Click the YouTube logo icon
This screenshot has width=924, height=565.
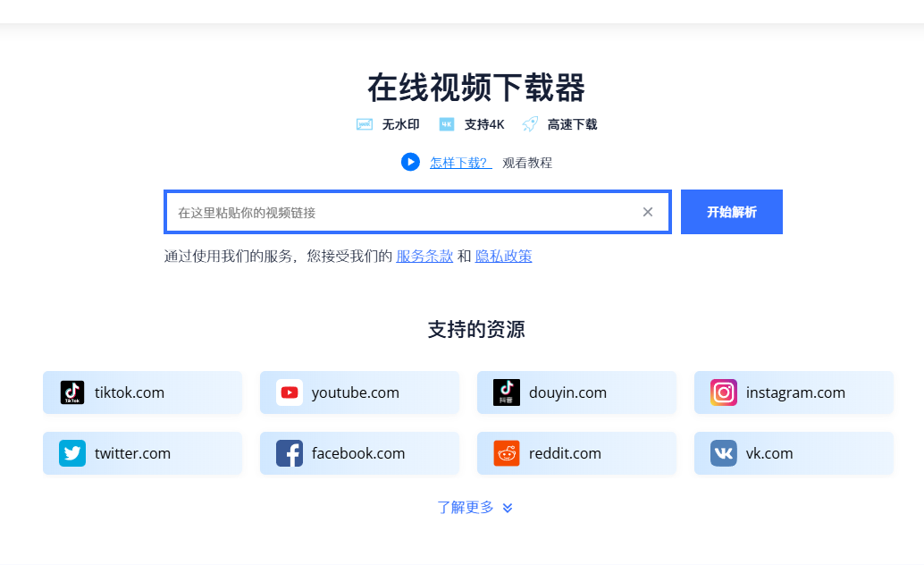point(290,392)
